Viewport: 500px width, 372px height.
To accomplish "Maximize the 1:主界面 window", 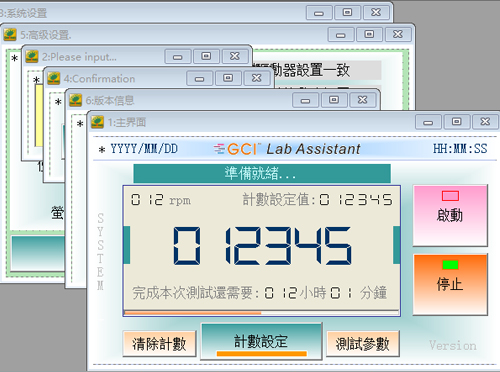I will (457, 122).
